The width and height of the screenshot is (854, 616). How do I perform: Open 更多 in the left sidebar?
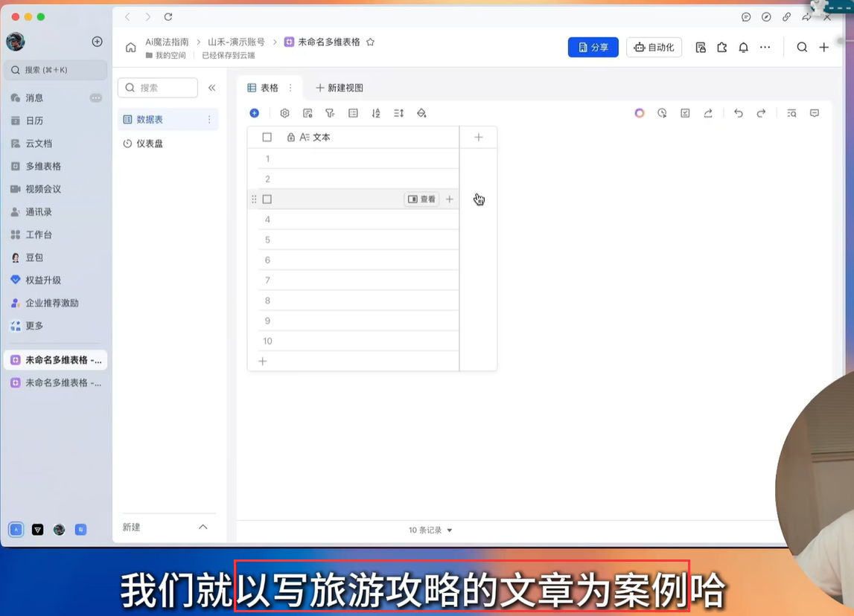pos(55,326)
